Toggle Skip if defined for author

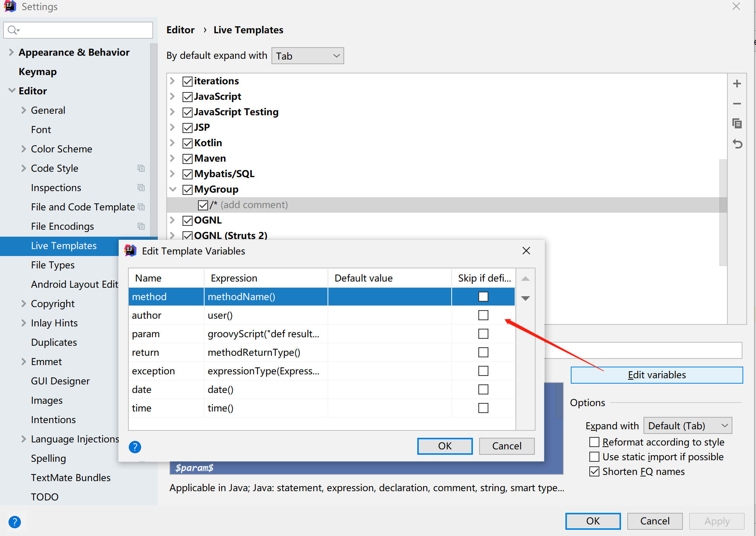(x=483, y=315)
